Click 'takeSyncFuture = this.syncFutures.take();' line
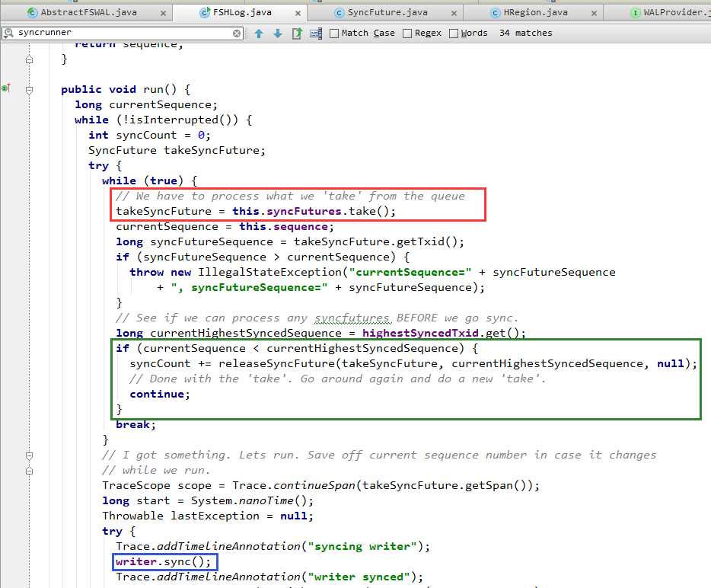This screenshot has width=711, height=588. pos(256,212)
